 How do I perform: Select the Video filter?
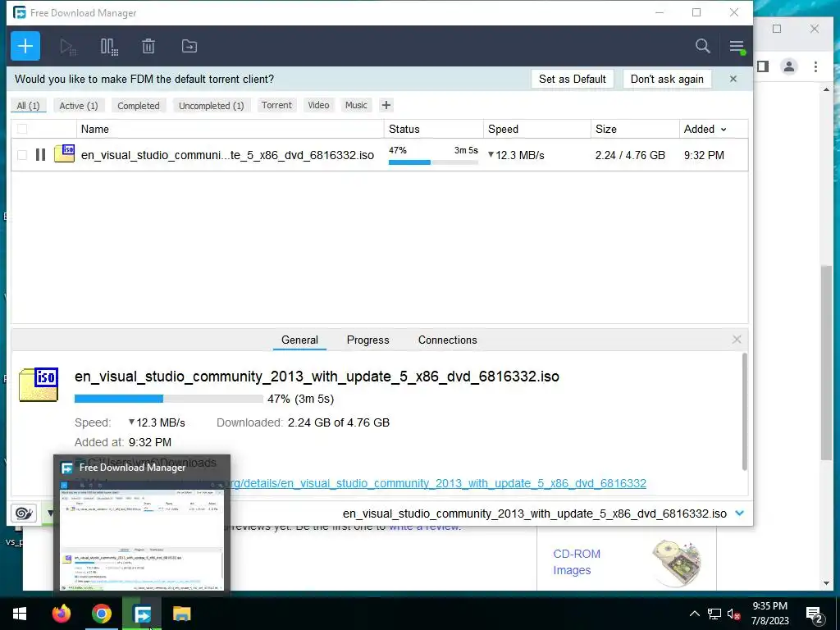[318, 105]
